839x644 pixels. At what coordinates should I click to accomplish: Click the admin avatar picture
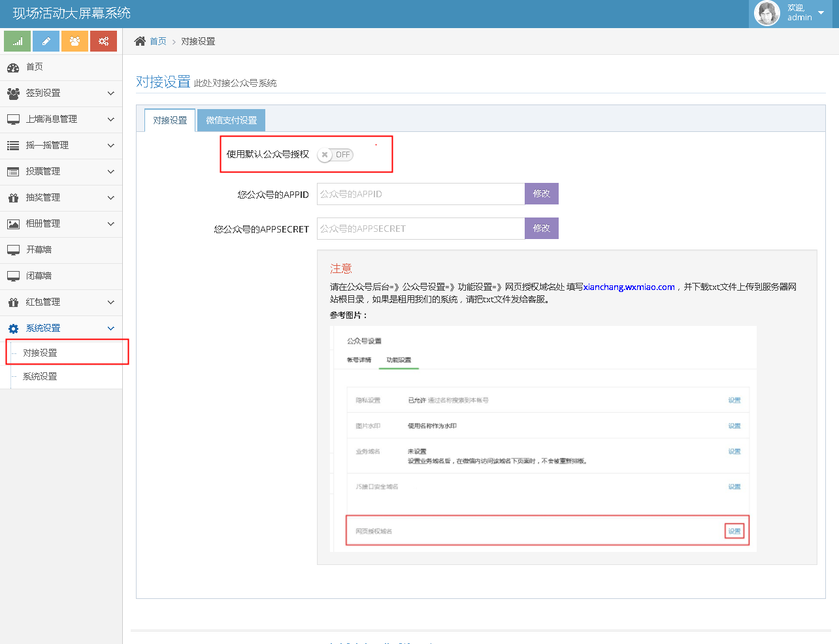[766, 13]
